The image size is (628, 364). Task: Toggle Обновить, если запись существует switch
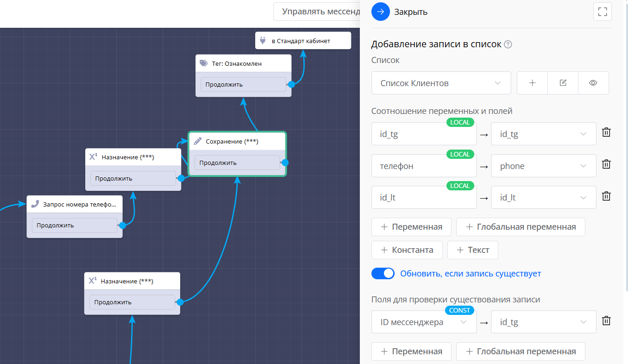(x=383, y=274)
